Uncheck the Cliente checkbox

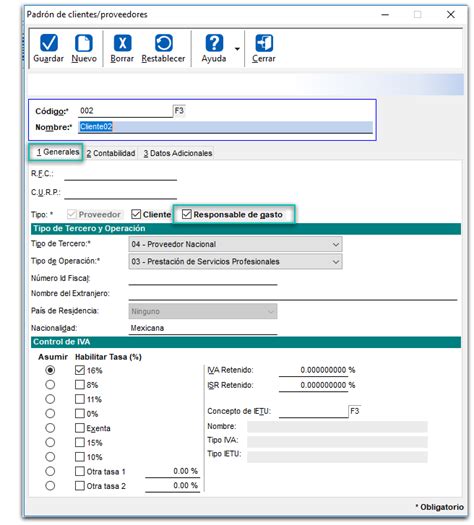pos(136,214)
